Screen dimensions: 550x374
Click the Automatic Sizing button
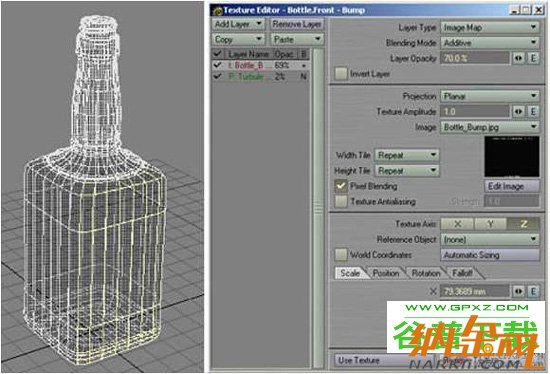point(490,255)
